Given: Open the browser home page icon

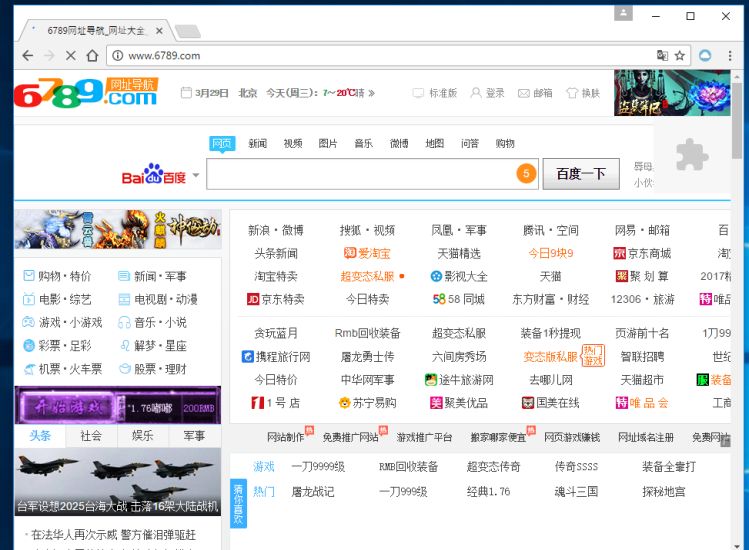Looking at the screenshot, I should pos(92,55).
